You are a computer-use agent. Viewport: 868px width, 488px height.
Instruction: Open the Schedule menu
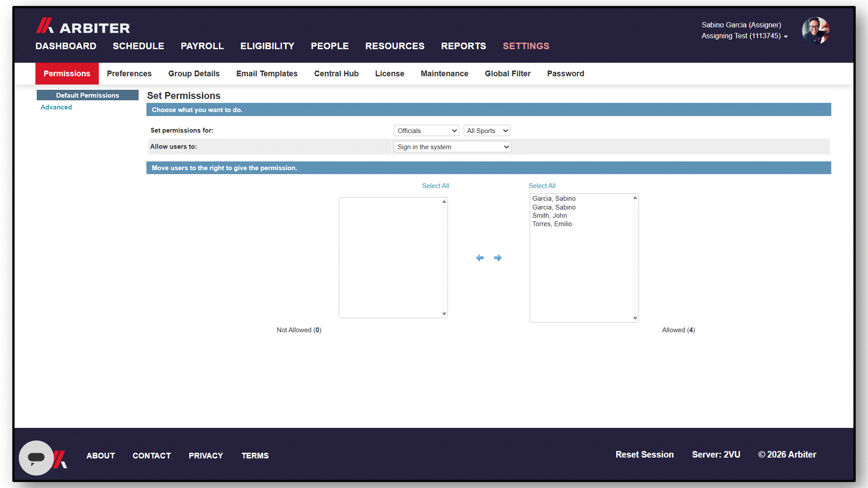coord(138,46)
